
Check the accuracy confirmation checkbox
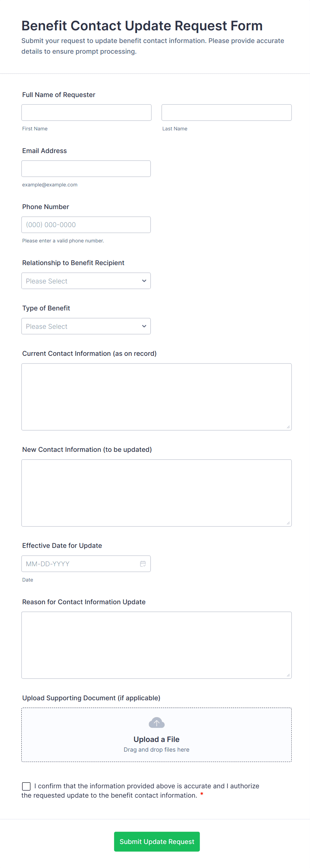(26, 786)
